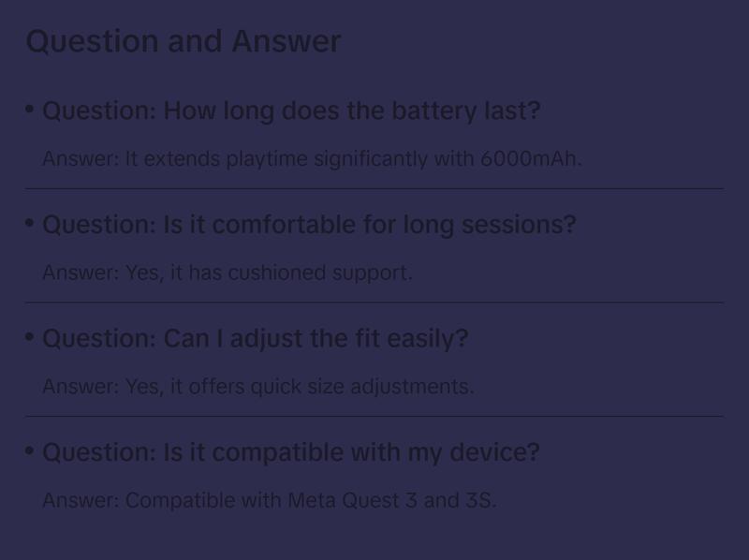The image size is (749, 560).
Task: Click the Meta Quest 3 compatibility answer
Action: click(x=269, y=500)
